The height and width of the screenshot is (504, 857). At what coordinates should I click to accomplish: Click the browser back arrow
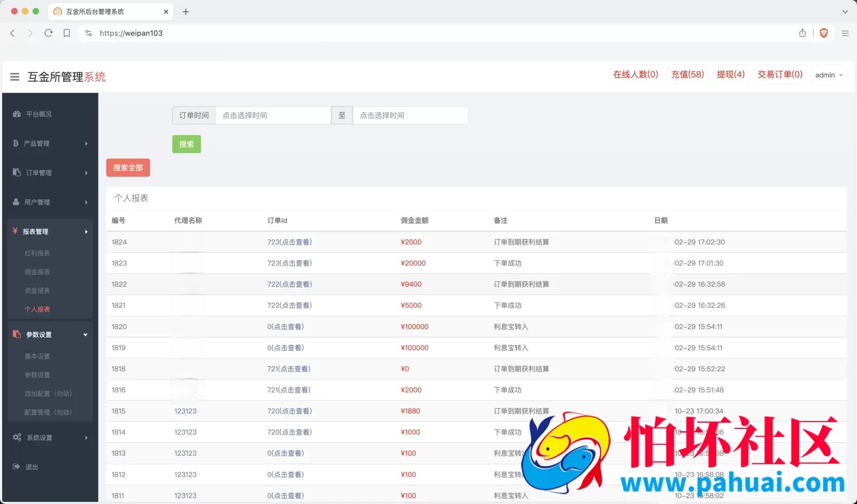[13, 33]
